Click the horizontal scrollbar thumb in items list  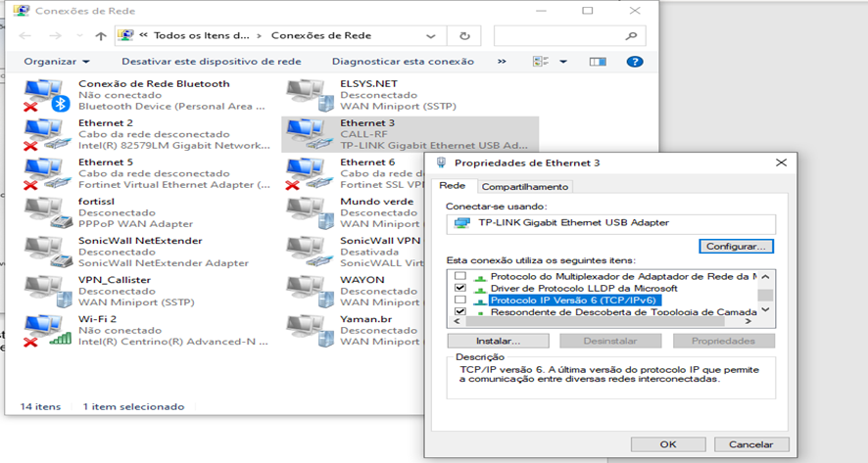point(595,321)
